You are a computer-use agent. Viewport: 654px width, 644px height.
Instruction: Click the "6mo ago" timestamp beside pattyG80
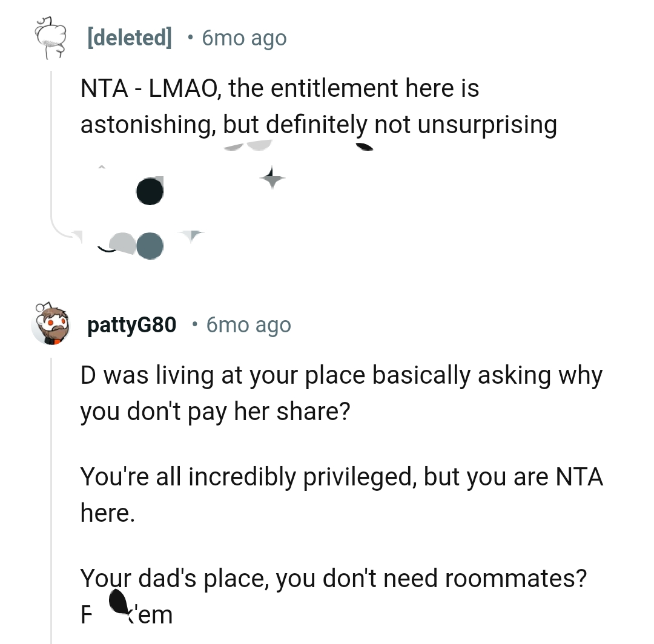(248, 326)
